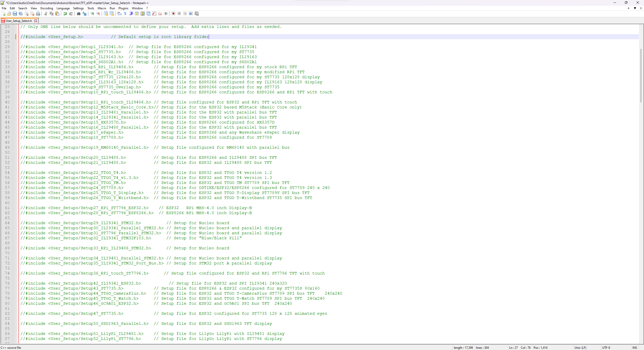The height and width of the screenshot is (350, 644).
Task: Click the Save file toolbar icon
Action: coord(15,14)
